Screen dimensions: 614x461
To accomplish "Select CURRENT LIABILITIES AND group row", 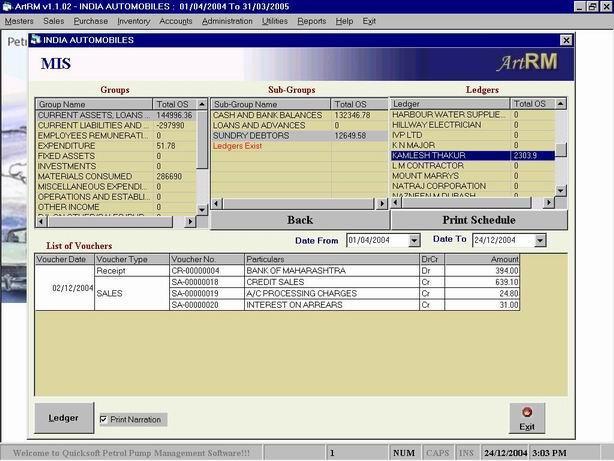I will coord(116,125).
